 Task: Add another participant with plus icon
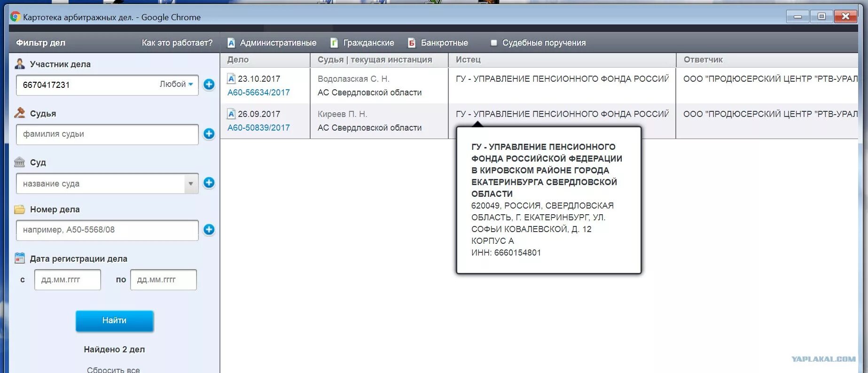[x=209, y=85]
